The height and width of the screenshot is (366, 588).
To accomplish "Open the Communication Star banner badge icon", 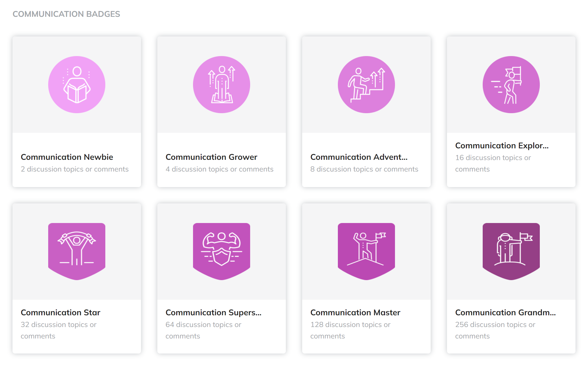I will (x=77, y=251).
